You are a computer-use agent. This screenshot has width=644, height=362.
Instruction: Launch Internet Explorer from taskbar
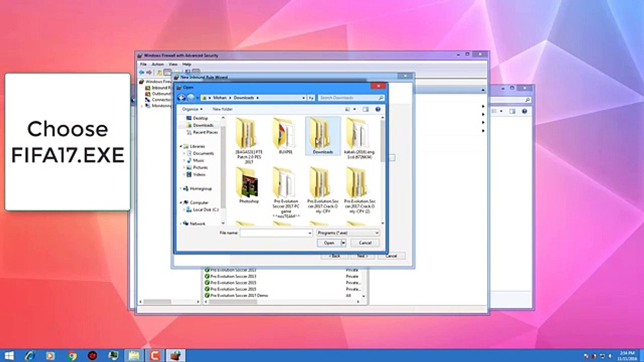pyautogui.click(x=30, y=355)
